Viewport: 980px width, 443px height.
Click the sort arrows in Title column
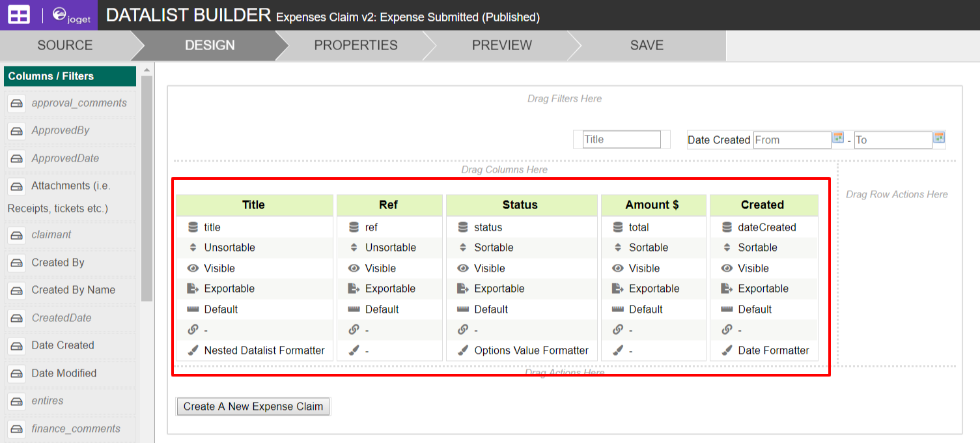point(193,248)
